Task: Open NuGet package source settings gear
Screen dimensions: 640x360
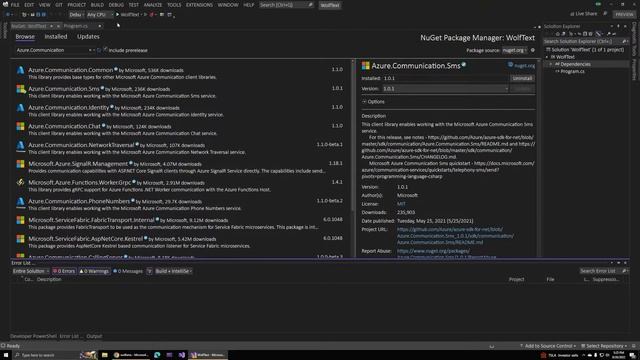Action: (533, 50)
